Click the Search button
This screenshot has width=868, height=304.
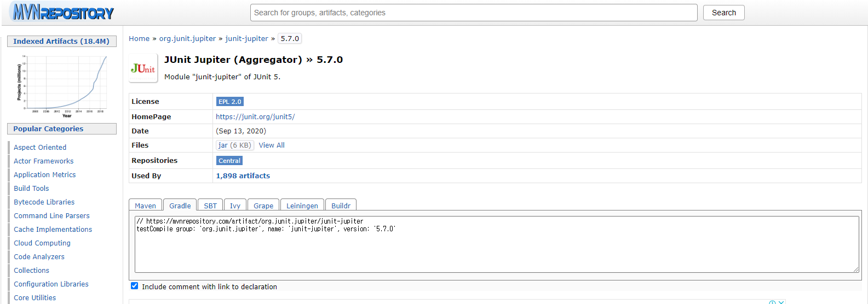[723, 13]
